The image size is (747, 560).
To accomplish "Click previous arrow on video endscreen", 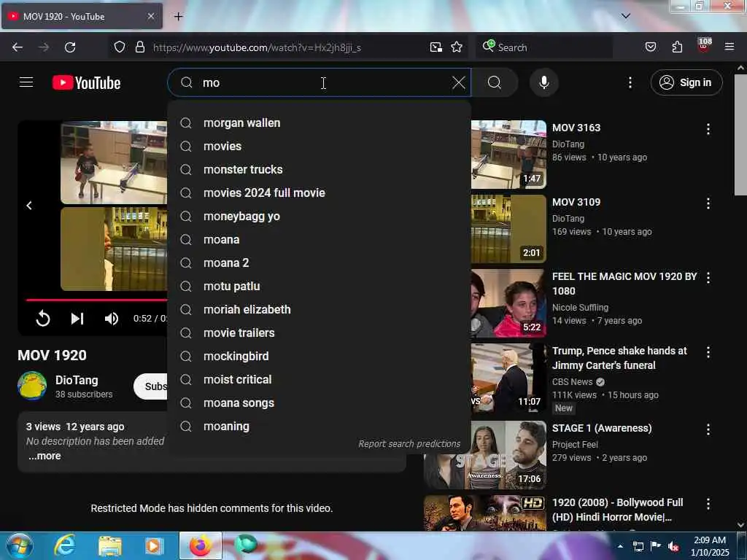I will pyautogui.click(x=29, y=205).
